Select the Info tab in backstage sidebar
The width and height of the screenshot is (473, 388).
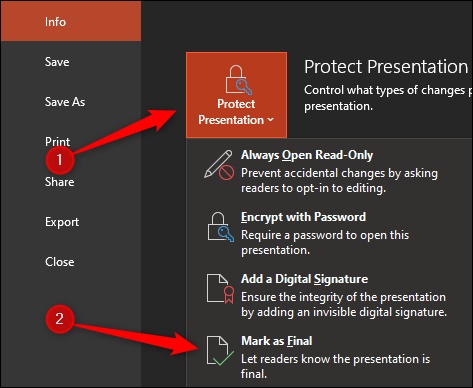coord(71,22)
